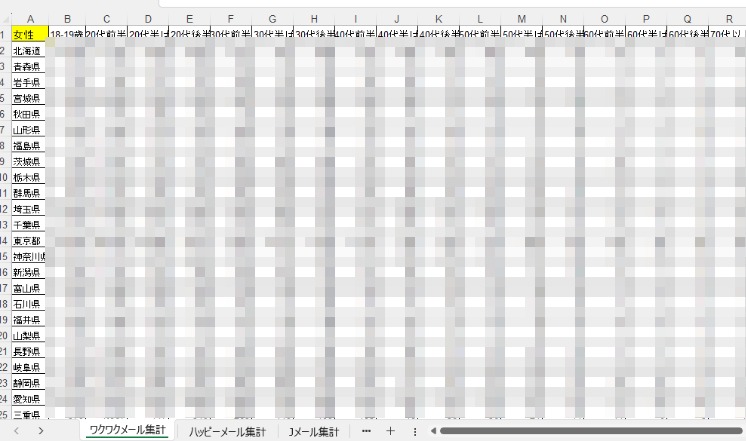746x441 pixels.
Task: Switch to ワクワクメール集計 sheet tab
Action: pos(128,431)
